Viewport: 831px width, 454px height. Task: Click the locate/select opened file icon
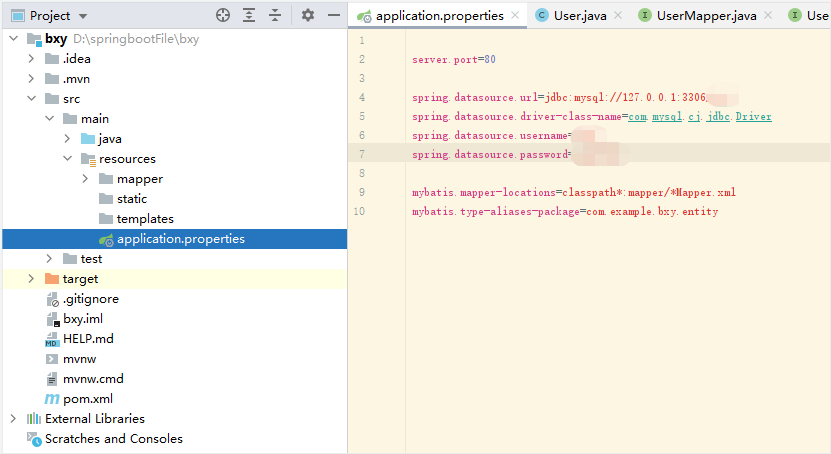[223, 15]
